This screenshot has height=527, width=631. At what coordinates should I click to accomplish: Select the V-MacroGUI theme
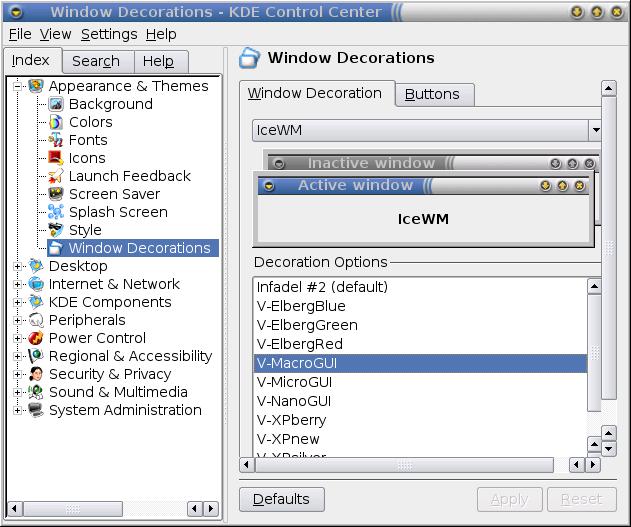(x=421, y=363)
